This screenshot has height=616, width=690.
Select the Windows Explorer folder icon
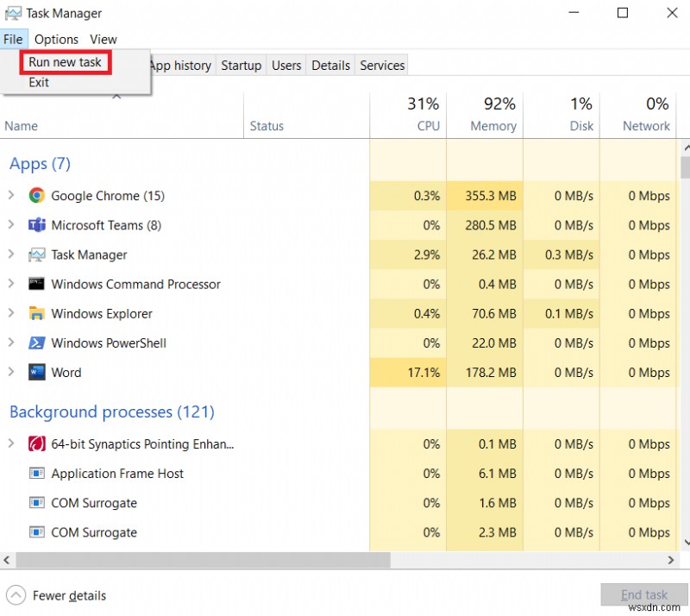click(37, 313)
